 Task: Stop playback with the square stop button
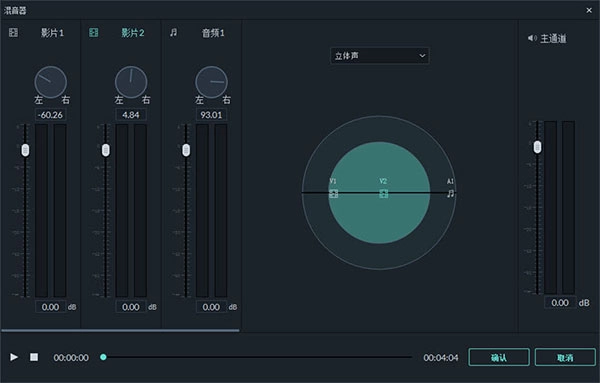click(34, 357)
